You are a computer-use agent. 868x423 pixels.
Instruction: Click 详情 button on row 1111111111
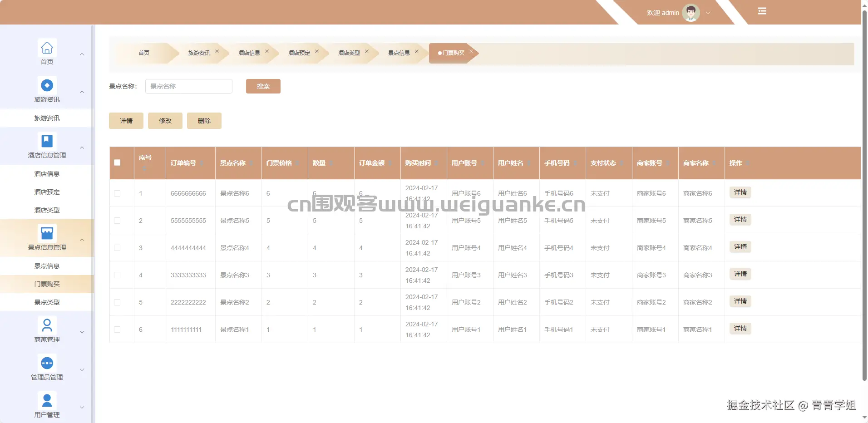pos(740,328)
